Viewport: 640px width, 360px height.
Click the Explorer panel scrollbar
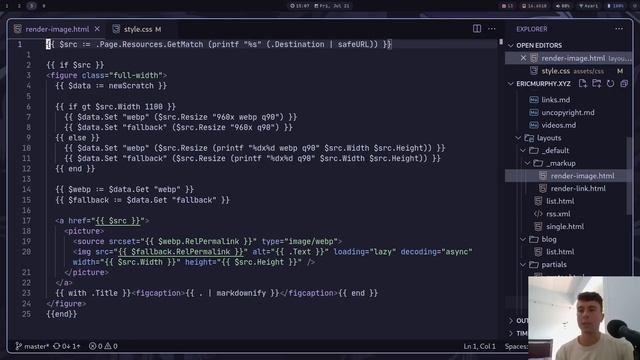coord(629,176)
